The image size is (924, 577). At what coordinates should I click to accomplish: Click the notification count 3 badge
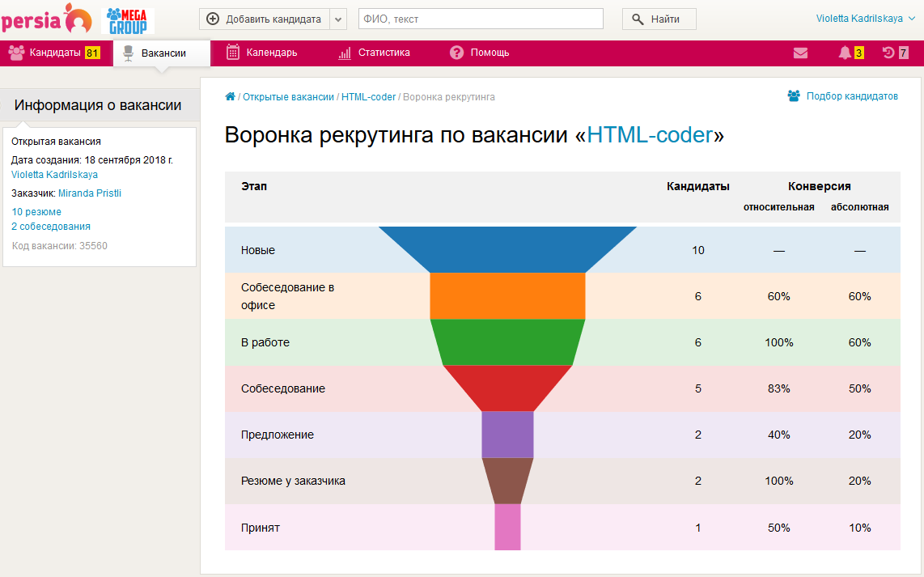pos(858,53)
